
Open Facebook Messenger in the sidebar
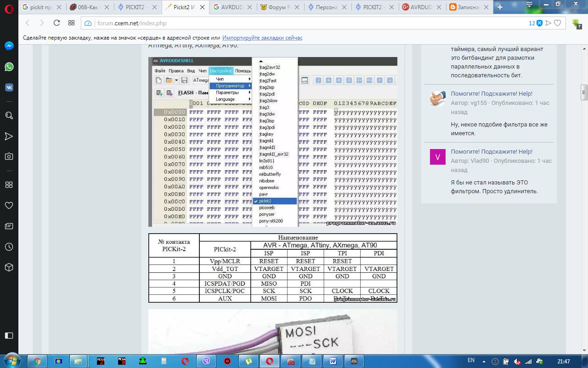coord(9,46)
